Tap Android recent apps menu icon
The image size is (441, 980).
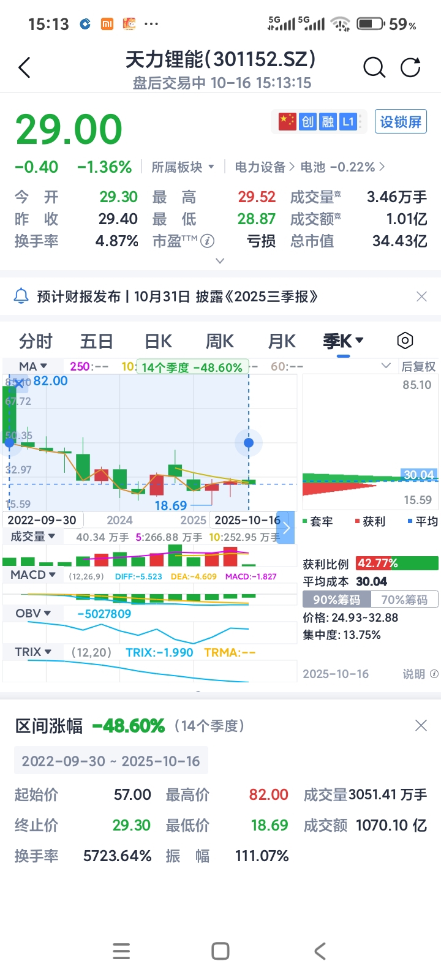pyautogui.click(x=121, y=951)
